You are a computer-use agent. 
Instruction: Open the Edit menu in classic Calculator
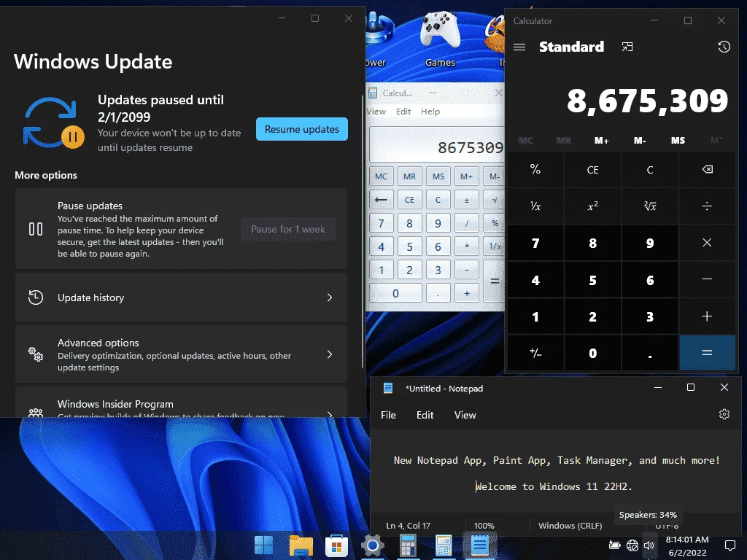coord(403,112)
